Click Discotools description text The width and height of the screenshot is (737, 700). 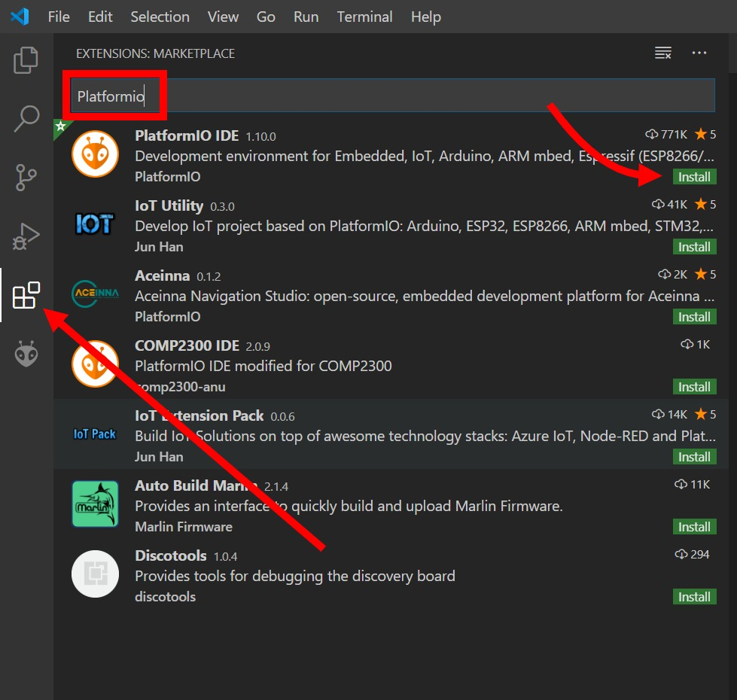pos(294,576)
